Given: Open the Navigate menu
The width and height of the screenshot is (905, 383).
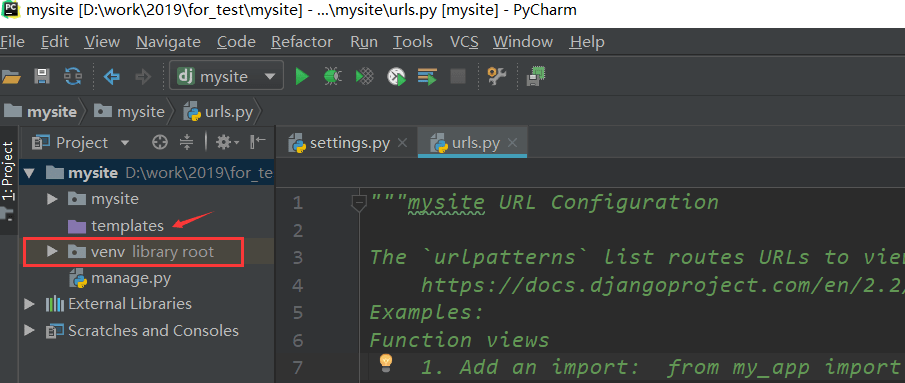Looking at the screenshot, I should pos(169,42).
